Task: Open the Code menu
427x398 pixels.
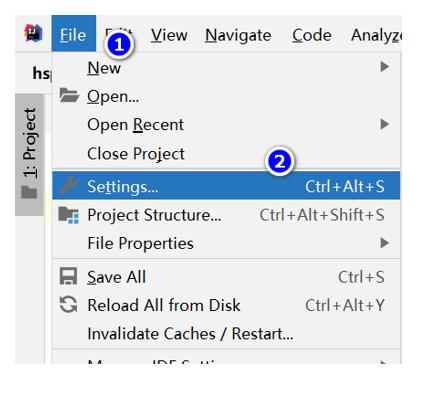Action: click(x=312, y=35)
